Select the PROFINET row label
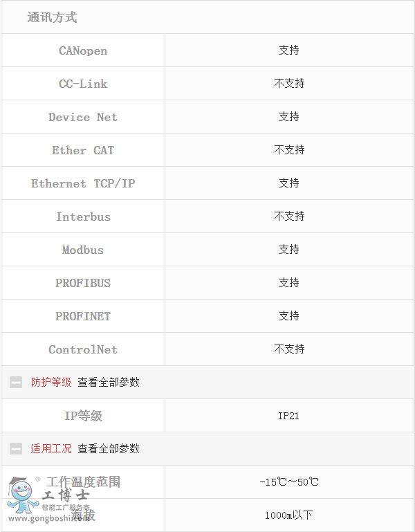This screenshot has height=532, width=415. point(83,316)
